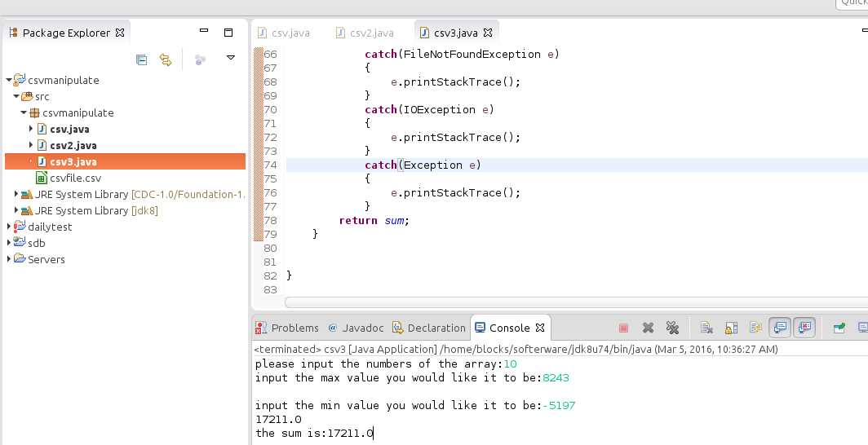Select csvfile.csv in Package Explorer
This screenshot has width=868, height=445.
[75, 178]
